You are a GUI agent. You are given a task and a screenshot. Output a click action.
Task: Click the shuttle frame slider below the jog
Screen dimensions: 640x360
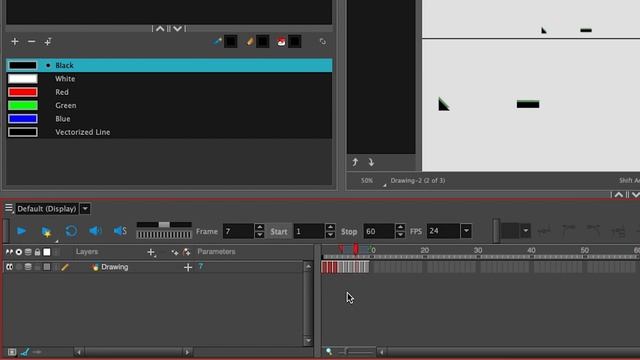pyautogui.click(x=164, y=235)
